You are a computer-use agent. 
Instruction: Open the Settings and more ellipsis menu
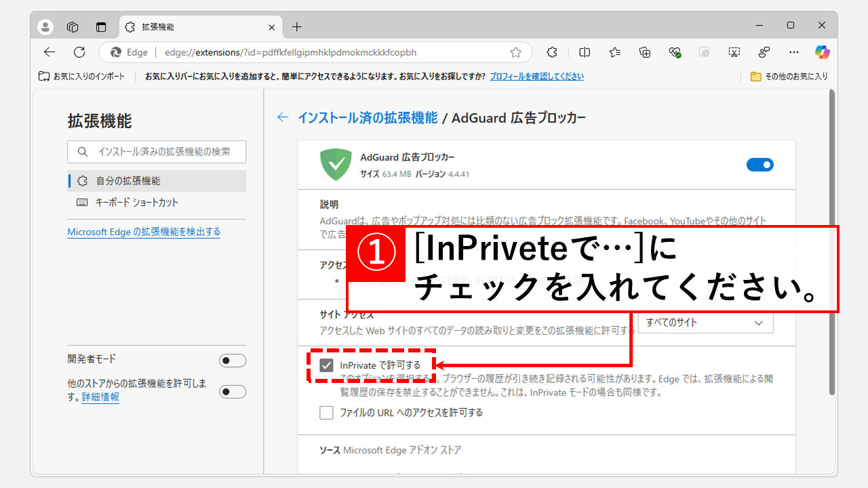[x=793, y=52]
